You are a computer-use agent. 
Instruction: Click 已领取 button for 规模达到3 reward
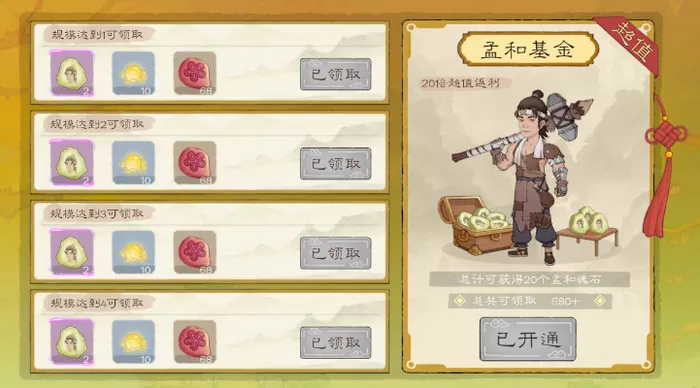[x=336, y=253]
